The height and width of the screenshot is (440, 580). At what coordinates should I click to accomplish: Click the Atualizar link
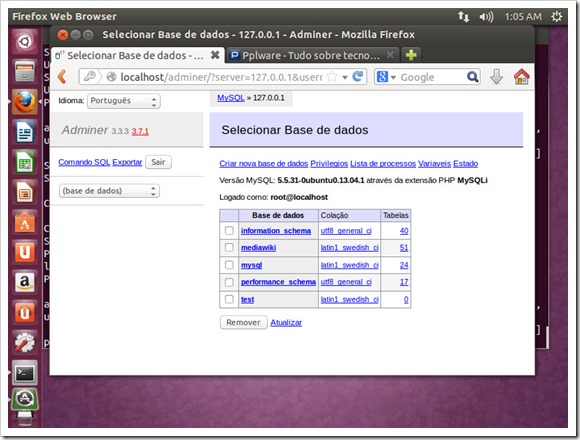[286, 322]
